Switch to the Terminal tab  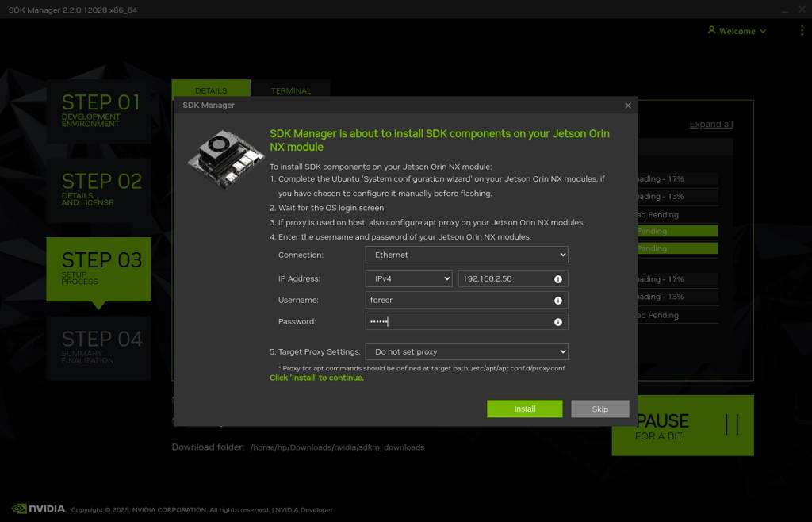[291, 89]
